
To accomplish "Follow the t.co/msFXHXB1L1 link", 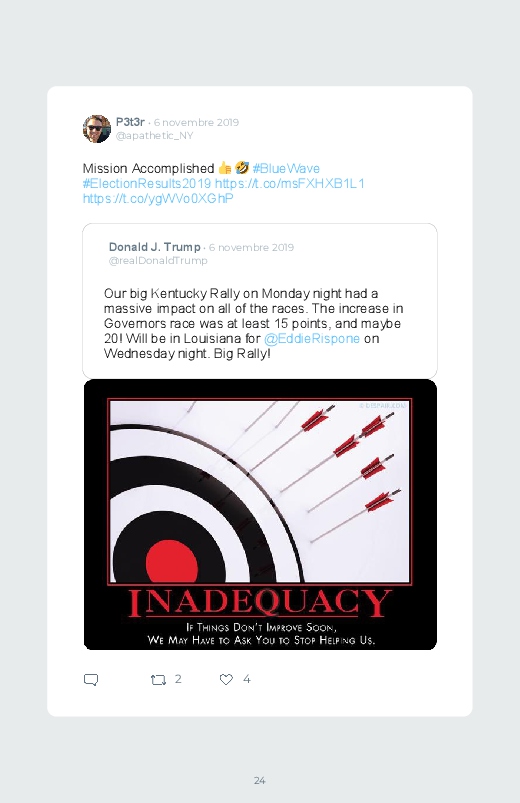I will 289,183.
